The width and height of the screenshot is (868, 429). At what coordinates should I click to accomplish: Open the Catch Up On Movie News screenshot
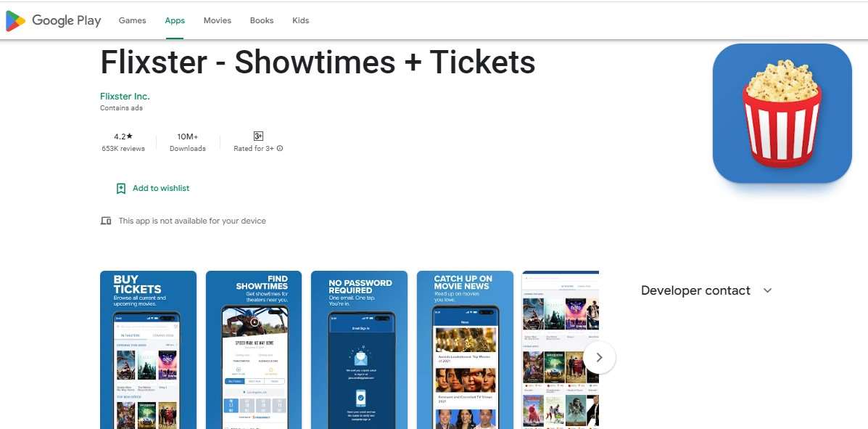click(x=465, y=350)
